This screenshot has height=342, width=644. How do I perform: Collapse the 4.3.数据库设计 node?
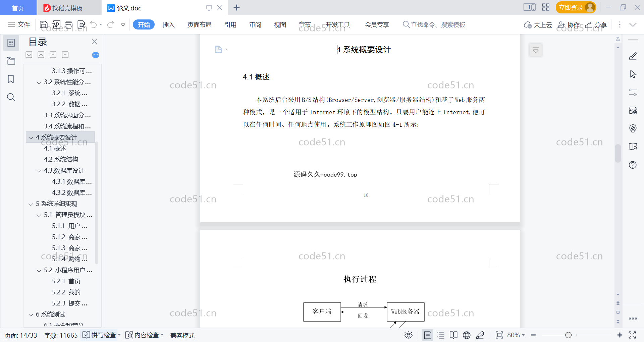[x=39, y=171]
